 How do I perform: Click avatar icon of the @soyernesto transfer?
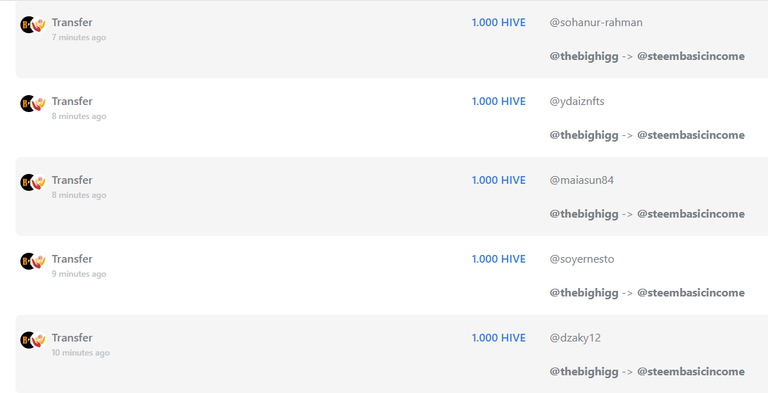pos(33,261)
